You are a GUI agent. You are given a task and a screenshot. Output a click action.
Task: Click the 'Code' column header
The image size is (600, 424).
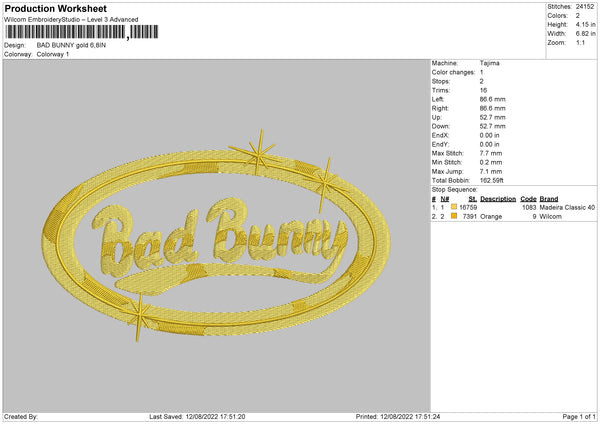pos(528,199)
